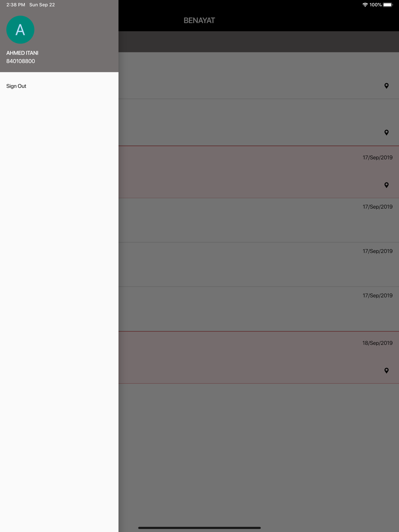Dismiss the drawer via the dimmed area below the list

coord(259,455)
